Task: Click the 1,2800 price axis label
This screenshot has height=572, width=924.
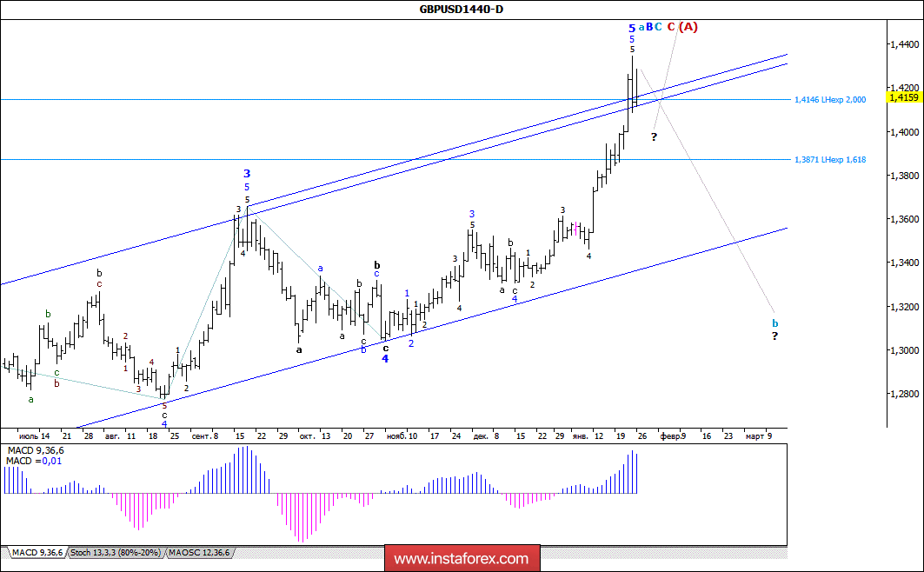Action: pos(905,394)
